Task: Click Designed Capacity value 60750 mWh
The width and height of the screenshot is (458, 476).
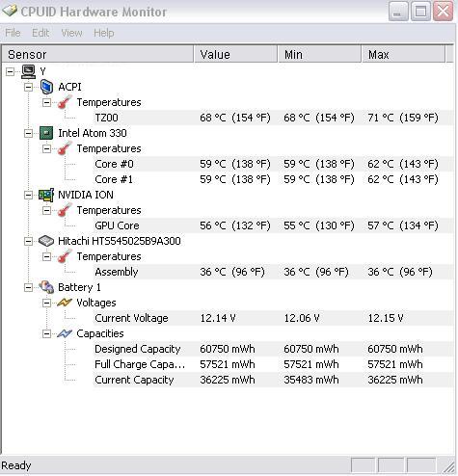Action: click(x=228, y=349)
